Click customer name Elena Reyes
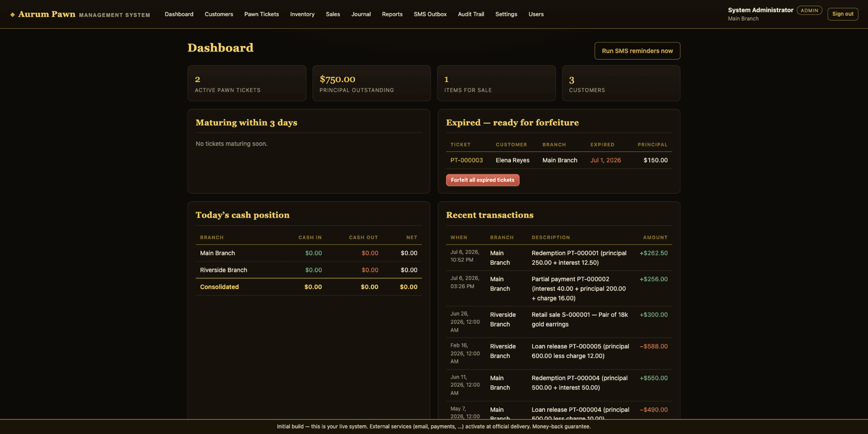Image resolution: width=868 pixels, height=434 pixels. click(x=513, y=160)
